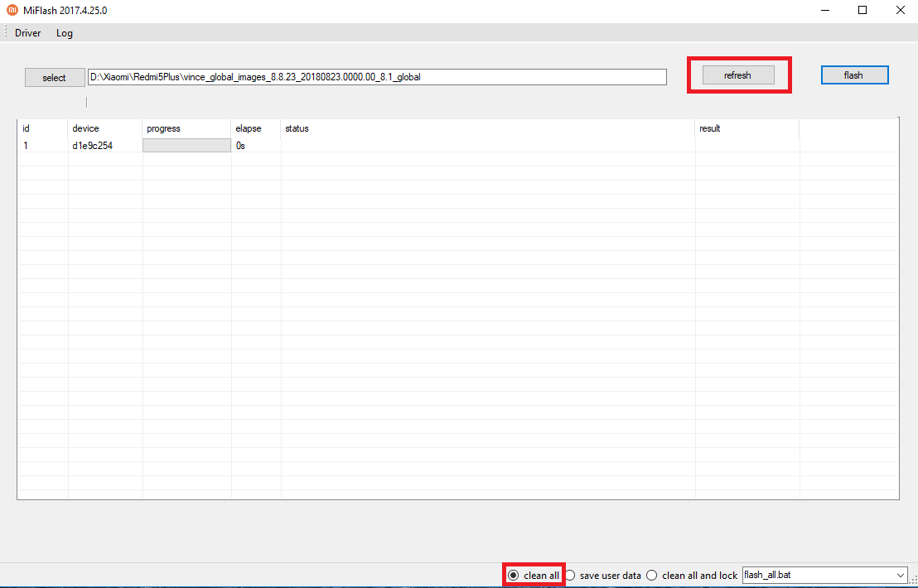918x588 pixels.
Task: Click the MiFlash logo icon in title bar
Action: [x=12, y=10]
